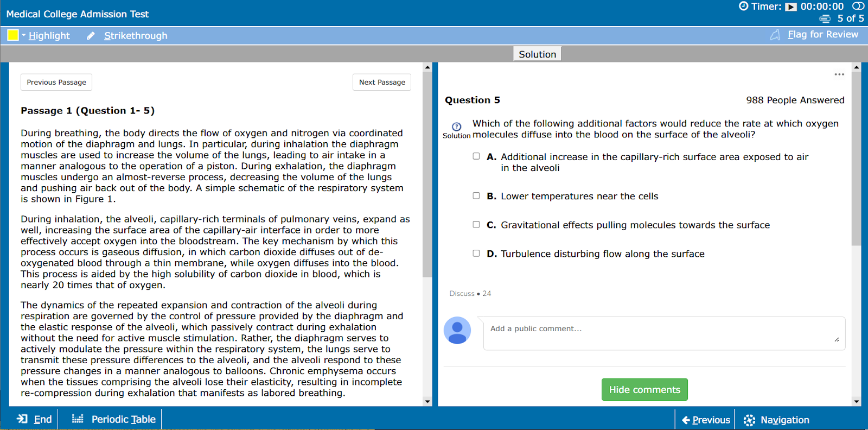This screenshot has height=430, width=868.
Task: Toggle the timer visibility switch
Action: click(x=858, y=6)
